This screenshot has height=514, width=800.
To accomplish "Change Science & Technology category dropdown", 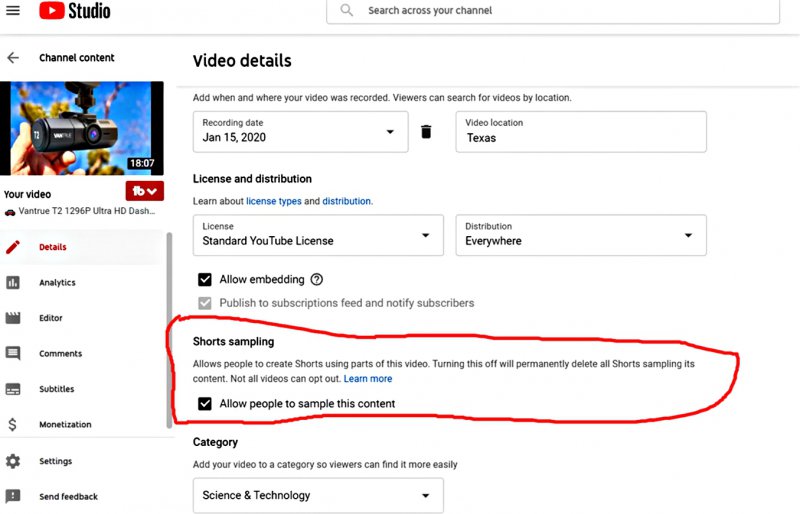I will (426, 495).
